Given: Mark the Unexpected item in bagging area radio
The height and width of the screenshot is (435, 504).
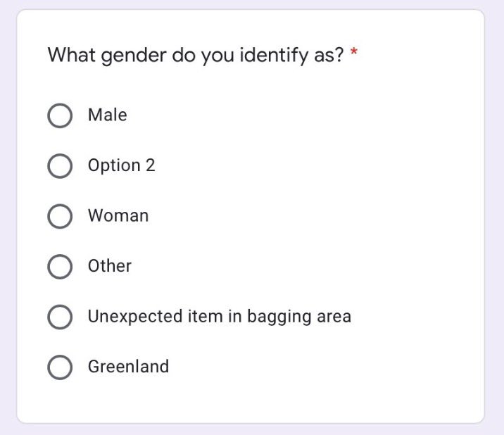Looking at the screenshot, I should (x=60, y=317).
